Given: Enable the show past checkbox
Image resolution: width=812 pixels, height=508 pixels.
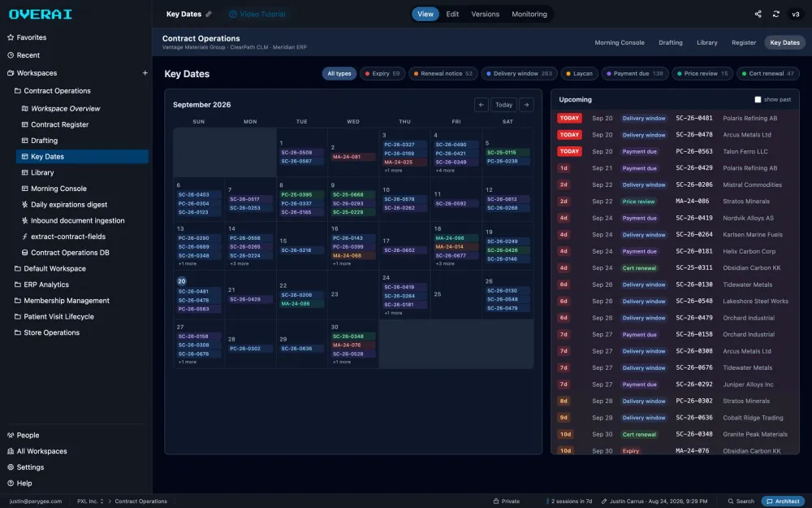Looking at the screenshot, I should (x=758, y=99).
